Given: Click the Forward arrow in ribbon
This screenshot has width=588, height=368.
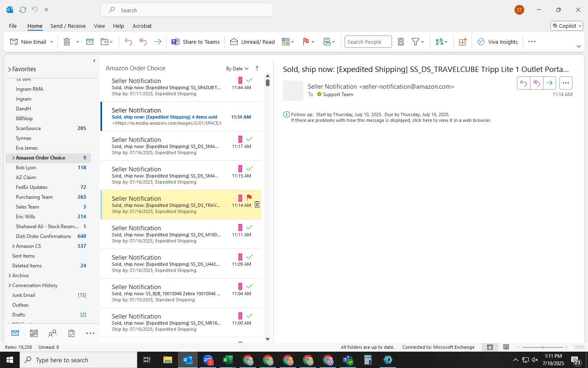Looking at the screenshot, I should (157, 42).
